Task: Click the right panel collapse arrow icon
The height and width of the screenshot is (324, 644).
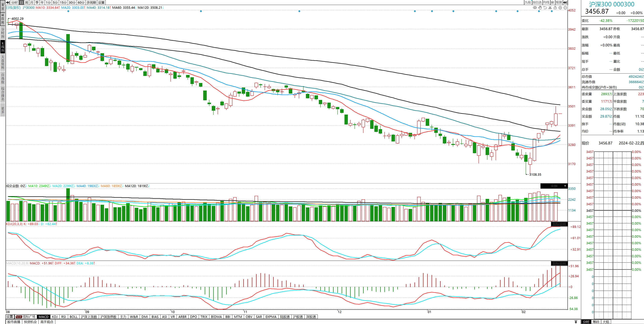Action: (x=565, y=3)
